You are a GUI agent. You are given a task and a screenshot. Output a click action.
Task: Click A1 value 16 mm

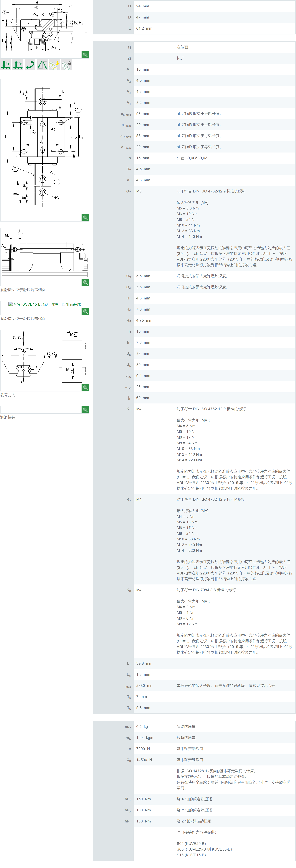point(143,69)
